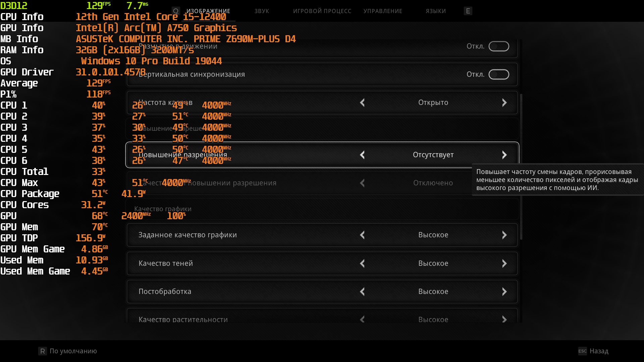Click left arrow for Частота кадров
Image resolution: width=644 pixels, height=362 pixels.
pos(362,103)
